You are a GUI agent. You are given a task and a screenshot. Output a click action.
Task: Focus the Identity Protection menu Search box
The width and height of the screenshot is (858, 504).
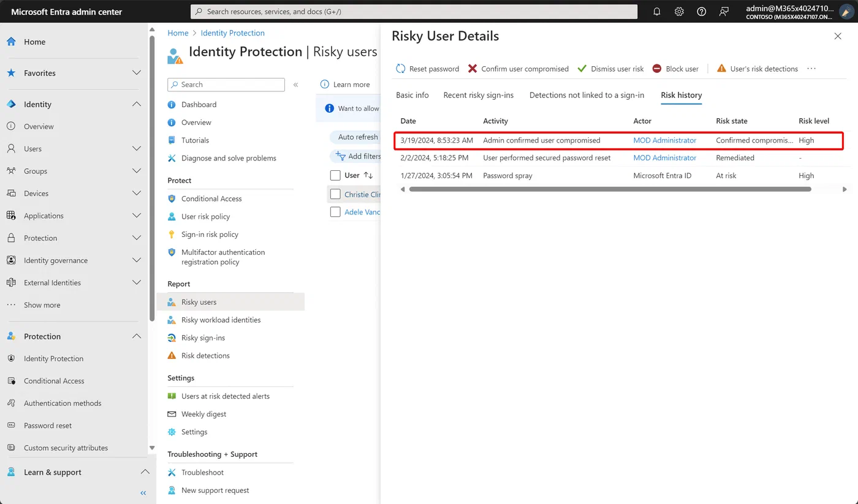point(226,85)
